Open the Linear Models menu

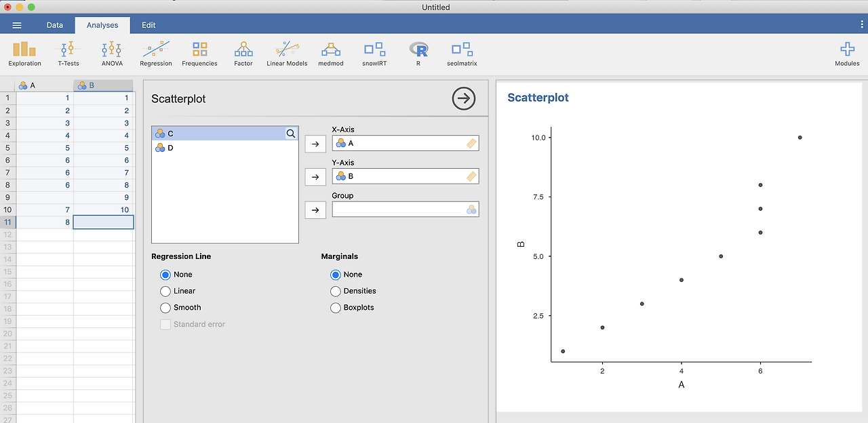(x=287, y=54)
